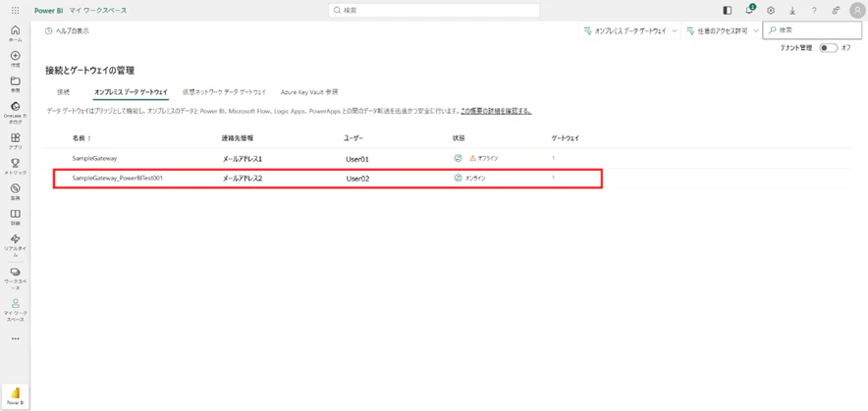868x411 pixels.
Task: Click マイ ワークスペース in the header
Action: click(x=97, y=11)
